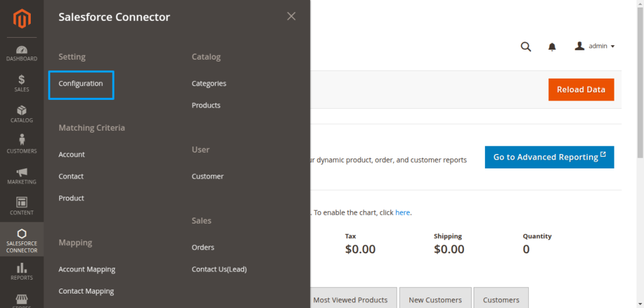Viewport: 644px width, 308px height.
Task: Open Configuration under Setting
Action: coord(81,84)
